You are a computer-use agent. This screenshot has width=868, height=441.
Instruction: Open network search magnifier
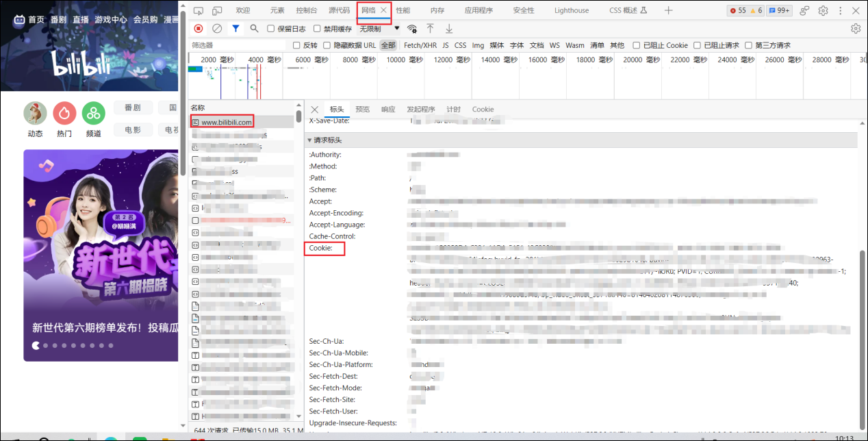tap(254, 29)
